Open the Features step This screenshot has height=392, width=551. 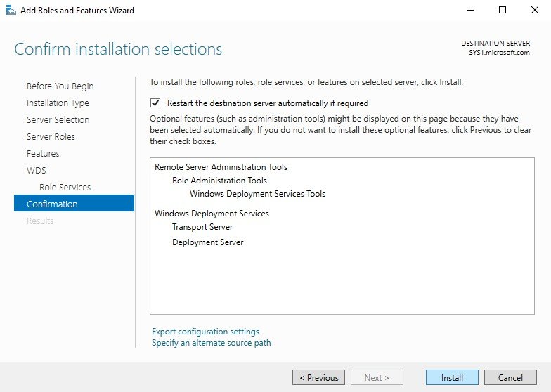tap(43, 153)
